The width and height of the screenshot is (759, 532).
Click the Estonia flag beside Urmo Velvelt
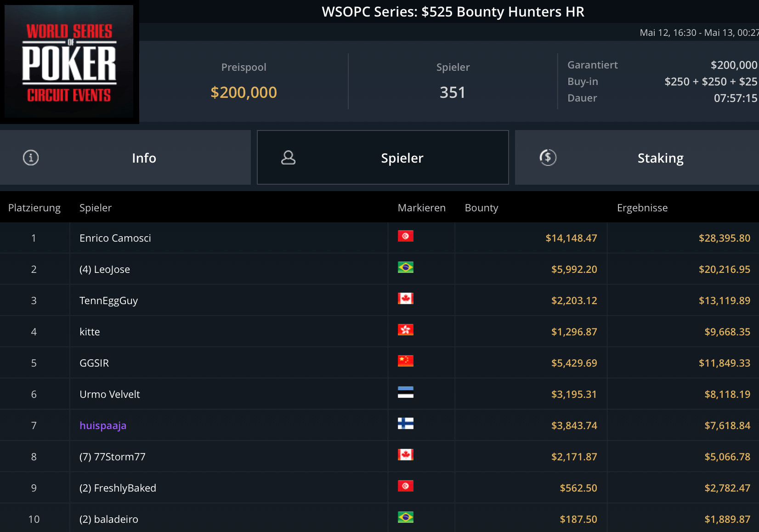[x=405, y=392]
